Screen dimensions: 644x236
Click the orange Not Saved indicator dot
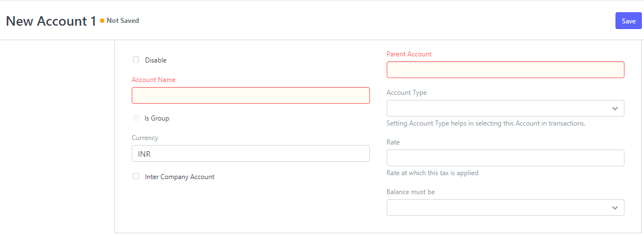point(102,21)
